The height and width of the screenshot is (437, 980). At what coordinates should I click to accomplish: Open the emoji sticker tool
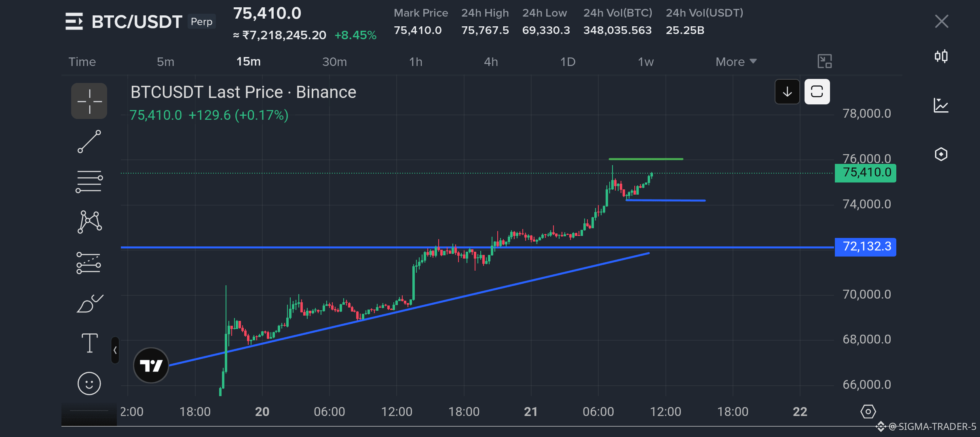pyautogui.click(x=89, y=383)
